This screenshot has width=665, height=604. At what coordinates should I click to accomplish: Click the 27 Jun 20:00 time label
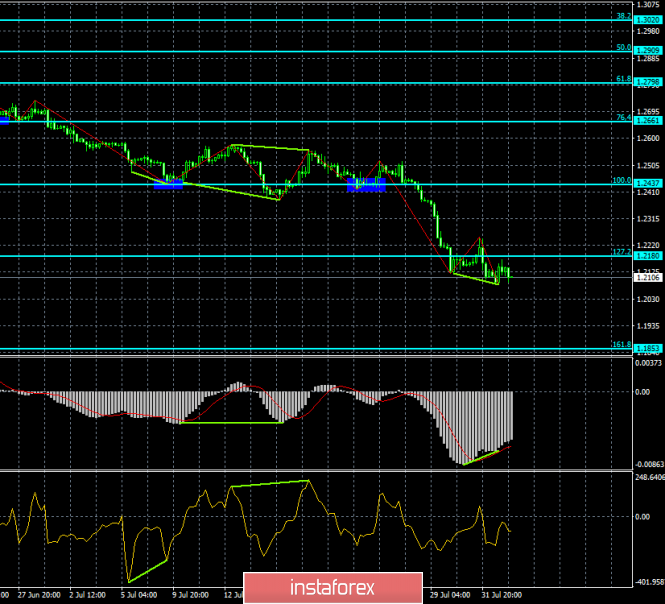click(39, 595)
